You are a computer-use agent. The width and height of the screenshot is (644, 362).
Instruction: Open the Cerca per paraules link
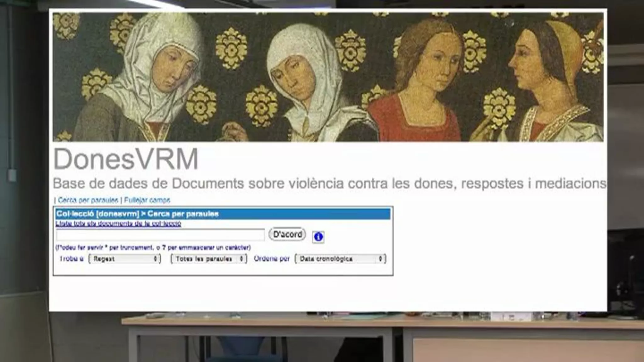coord(88,200)
